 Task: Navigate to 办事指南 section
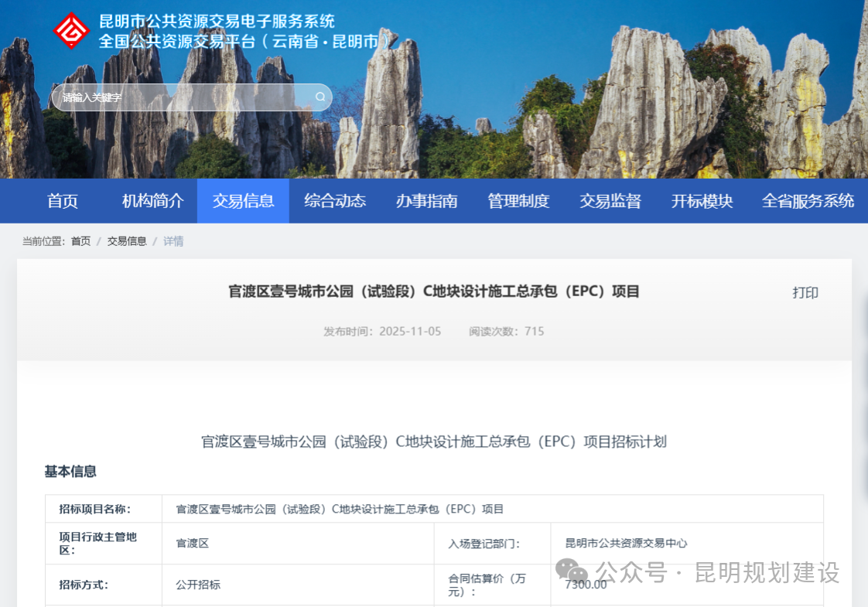pyautogui.click(x=426, y=201)
